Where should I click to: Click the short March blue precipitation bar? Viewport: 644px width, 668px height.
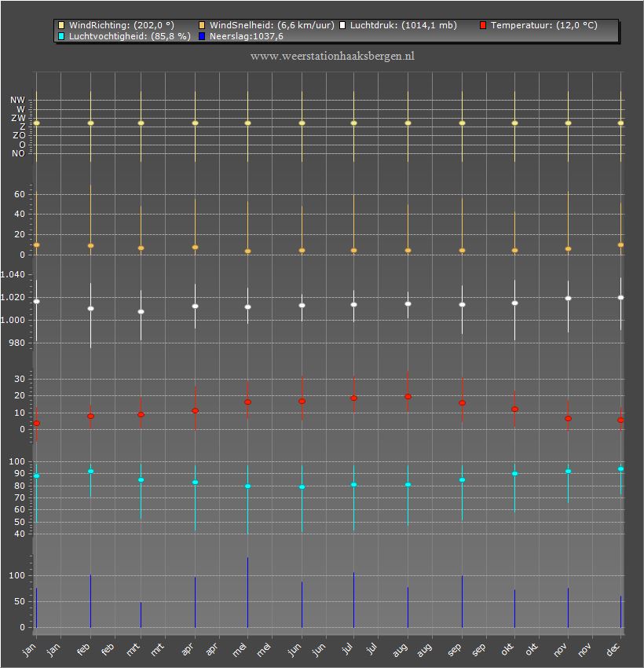pyautogui.click(x=141, y=615)
